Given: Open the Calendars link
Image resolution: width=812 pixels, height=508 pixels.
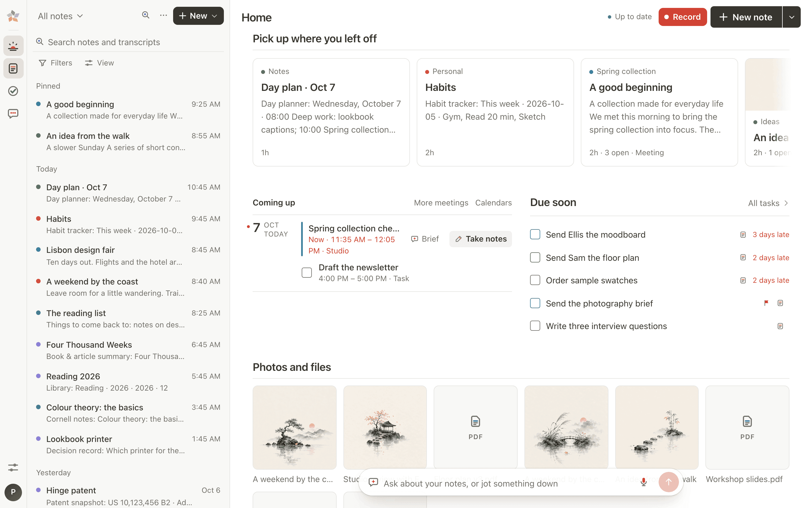Looking at the screenshot, I should point(493,203).
